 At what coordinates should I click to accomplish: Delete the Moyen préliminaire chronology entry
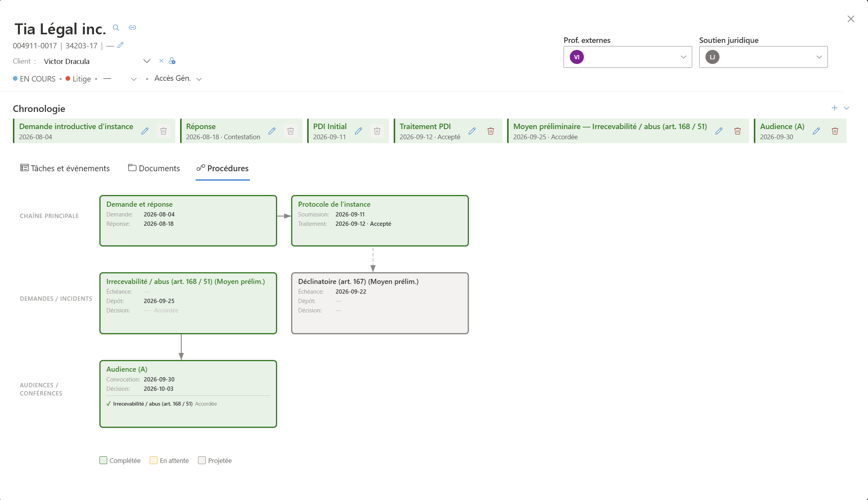737,131
